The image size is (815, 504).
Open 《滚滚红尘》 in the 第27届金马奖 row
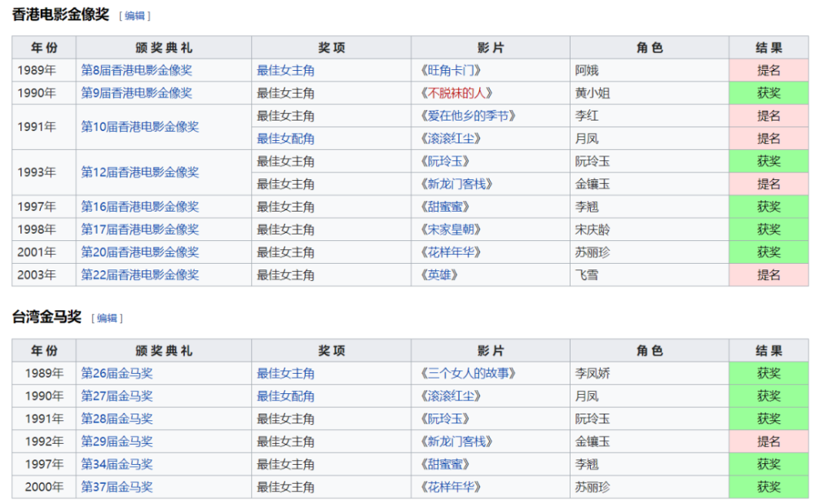click(x=451, y=396)
